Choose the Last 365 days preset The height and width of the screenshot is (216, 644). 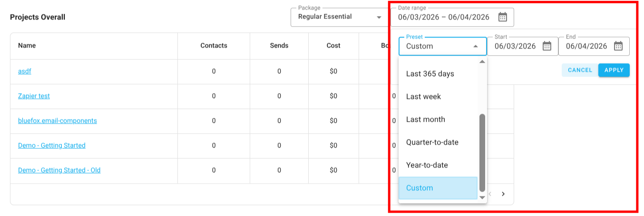pyautogui.click(x=430, y=74)
